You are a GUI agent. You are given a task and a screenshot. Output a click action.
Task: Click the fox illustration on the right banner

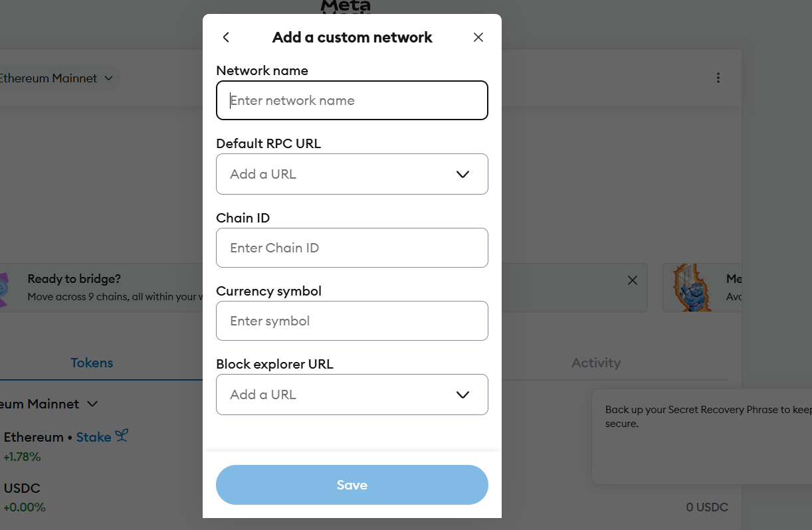click(x=689, y=288)
